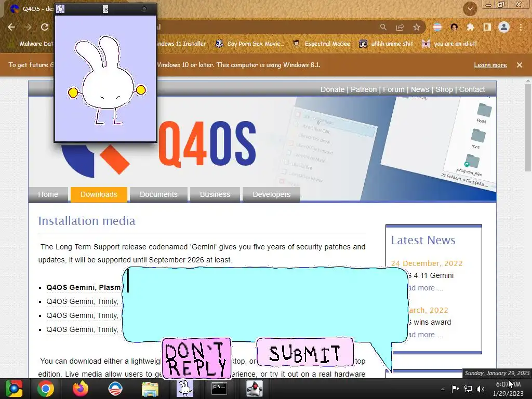532x399 pixels.
Task: Open the Extensions puzzle piece menu
Action: click(470, 27)
